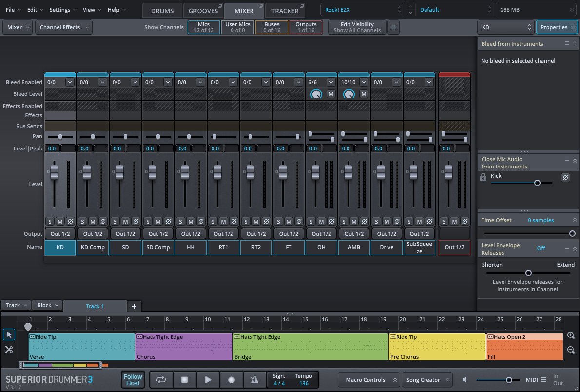The image size is (580, 392).
Task: Click the zoom in magnifier on timeline
Action: point(571,336)
